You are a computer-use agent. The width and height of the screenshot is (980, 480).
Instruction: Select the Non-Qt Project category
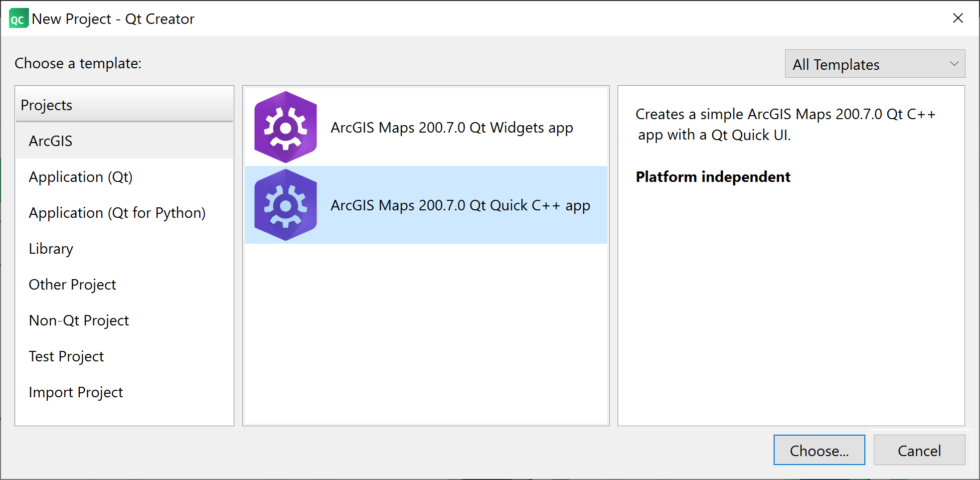click(x=79, y=320)
